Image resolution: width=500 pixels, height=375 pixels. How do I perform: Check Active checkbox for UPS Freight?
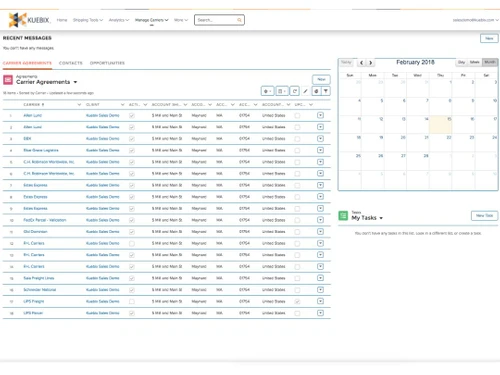(x=132, y=301)
